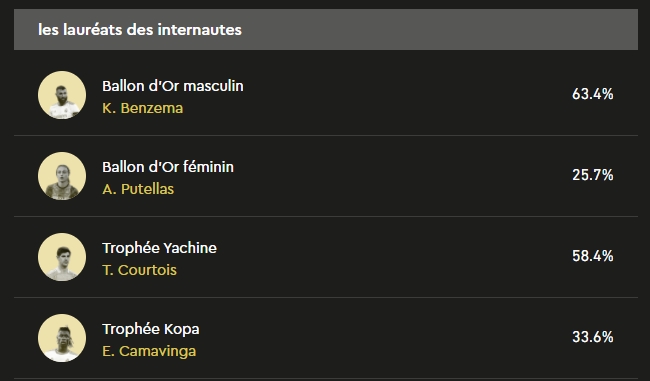Open the K. Benzema name link
650x381 pixels.
pyautogui.click(x=143, y=108)
